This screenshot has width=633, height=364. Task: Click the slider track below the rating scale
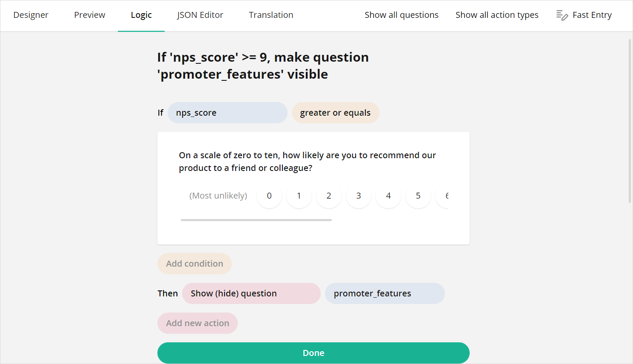(255, 220)
